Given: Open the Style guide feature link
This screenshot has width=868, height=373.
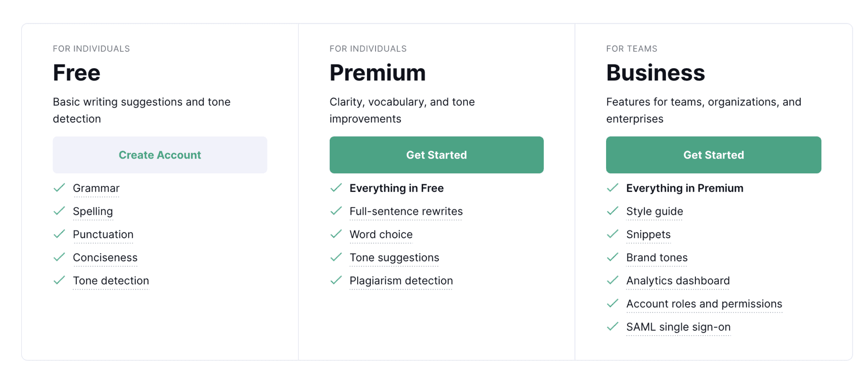Looking at the screenshot, I should click(654, 211).
